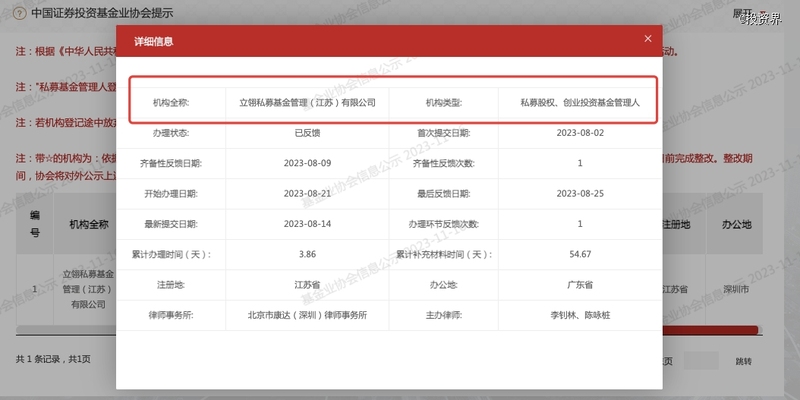Click 深圳市 cell in background table
Screen dimensions: 800x400
pos(736,289)
